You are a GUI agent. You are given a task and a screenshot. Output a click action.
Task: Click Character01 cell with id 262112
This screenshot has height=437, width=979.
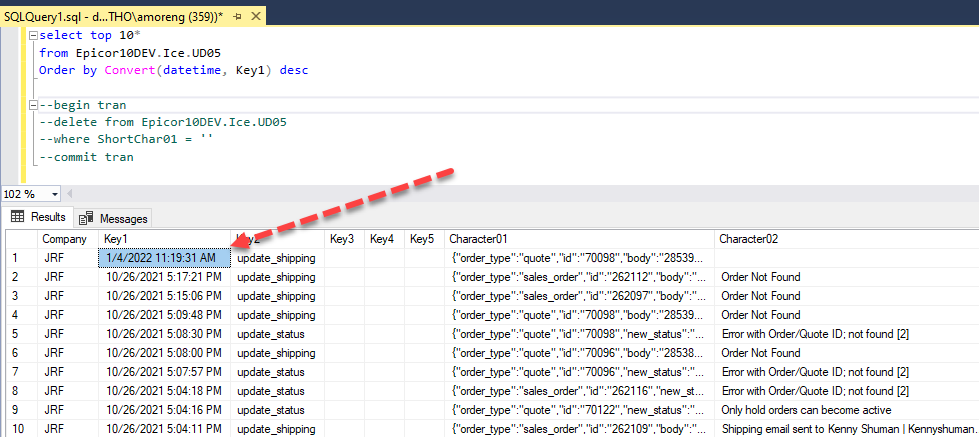579,277
